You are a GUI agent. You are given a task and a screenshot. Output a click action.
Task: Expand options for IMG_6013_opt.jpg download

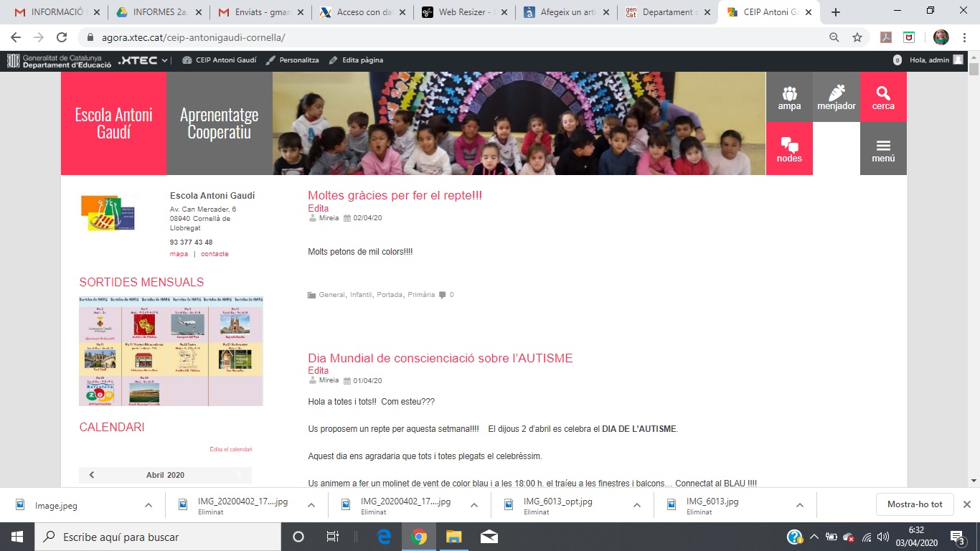pos(637,505)
